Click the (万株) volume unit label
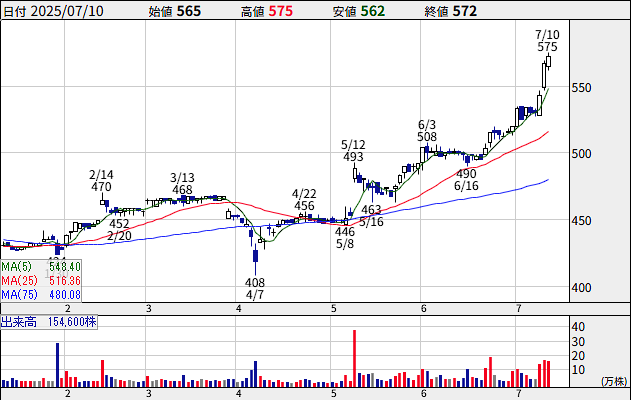 (614, 381)
